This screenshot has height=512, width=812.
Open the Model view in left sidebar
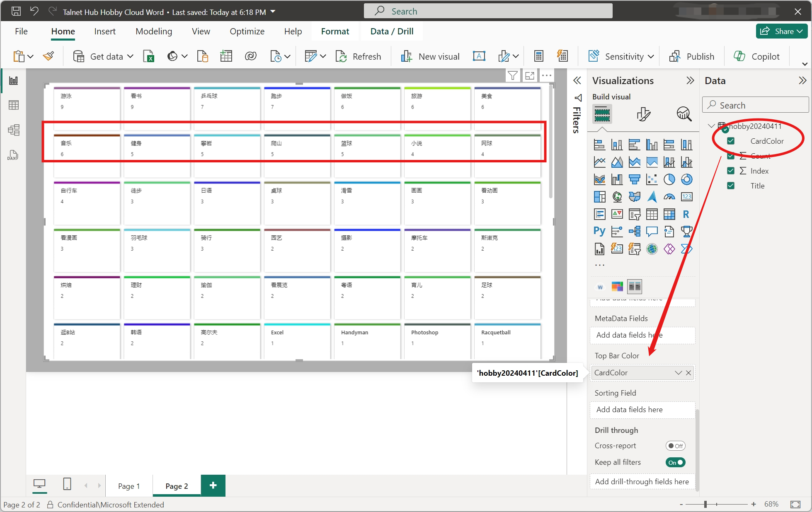click(x=14, y=130)
